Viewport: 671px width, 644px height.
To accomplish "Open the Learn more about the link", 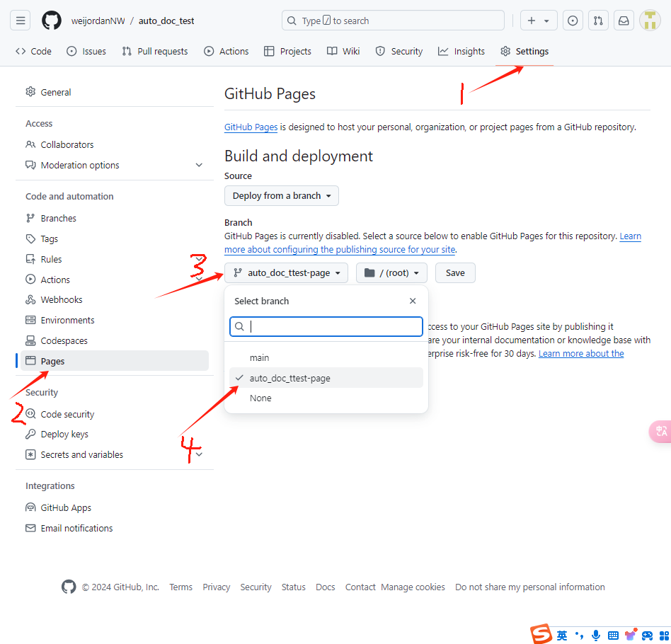I will [581, 353].
